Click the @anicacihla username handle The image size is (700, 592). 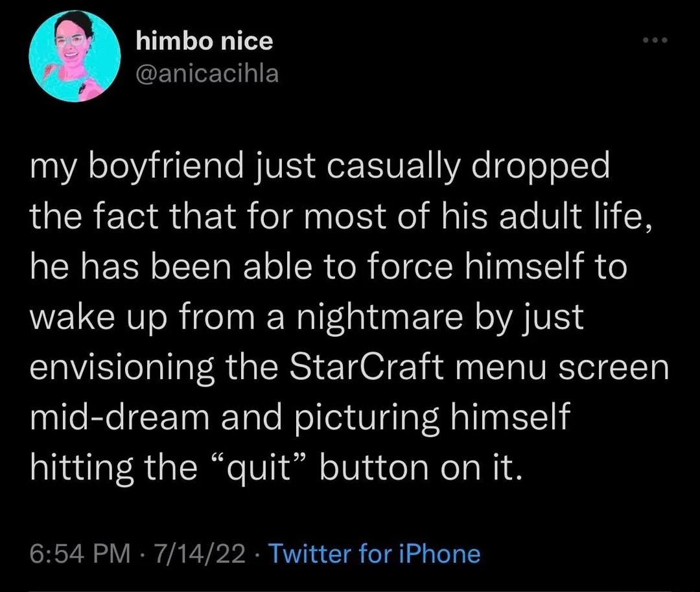207,73
